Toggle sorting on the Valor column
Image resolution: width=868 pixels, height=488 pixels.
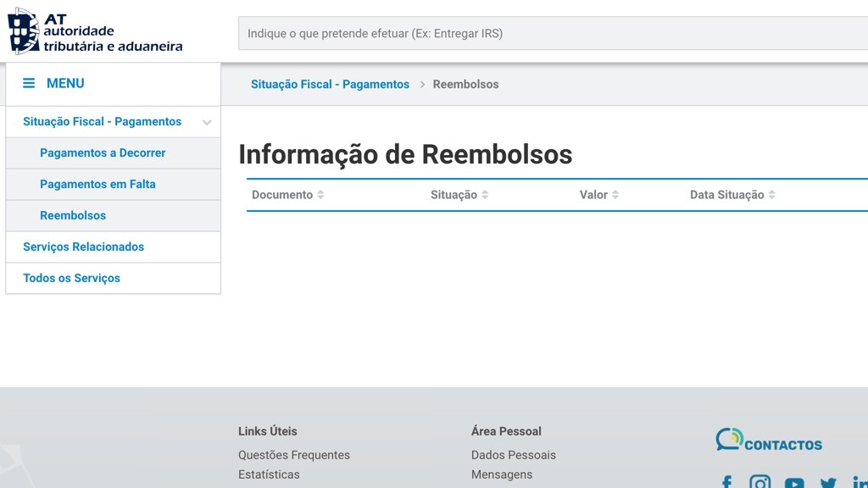pos(617,194)
